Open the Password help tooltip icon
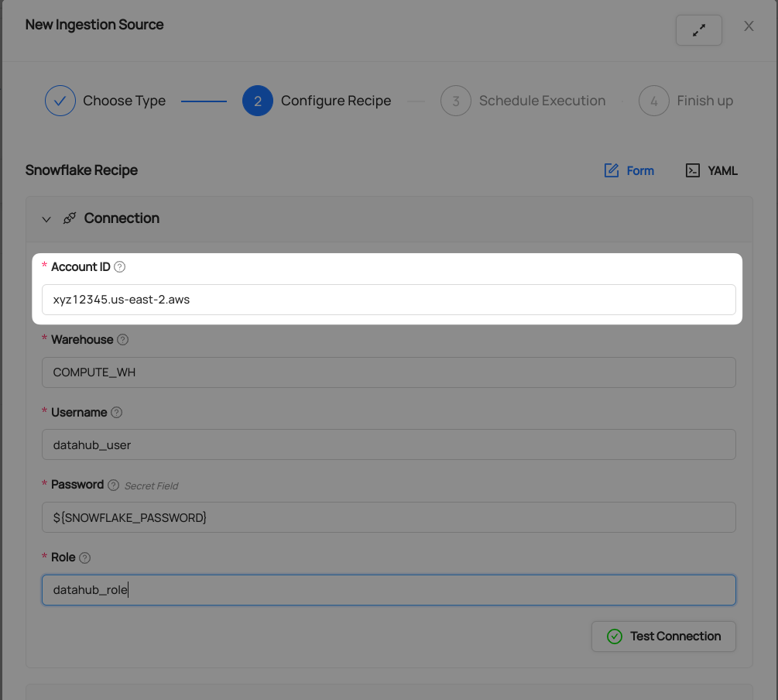Image resolution: width=778 pixels, height=700 pixels. coord(113,485)
